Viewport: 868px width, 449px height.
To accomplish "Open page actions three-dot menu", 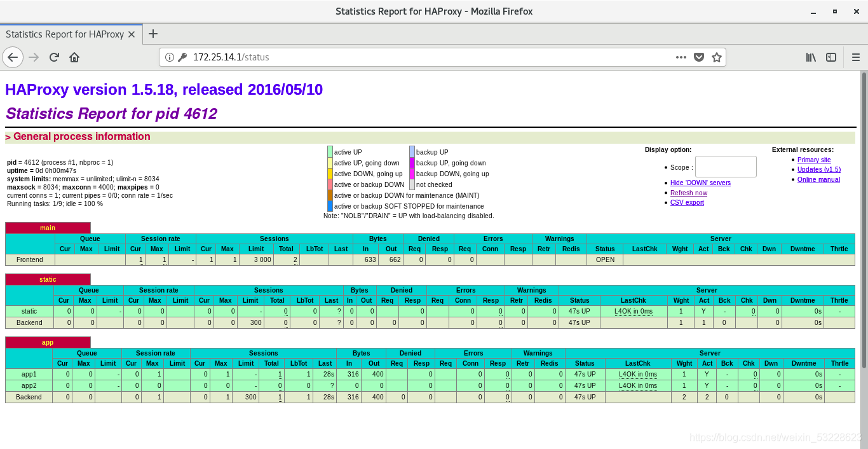I will [681, 57].
